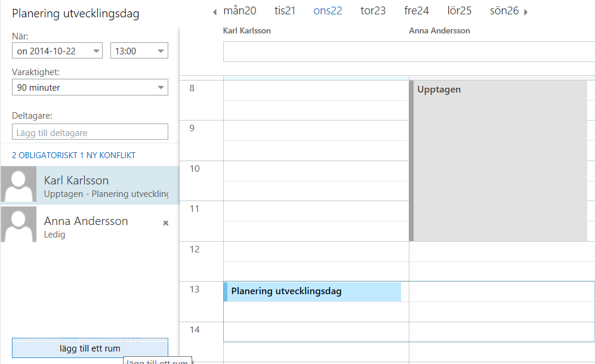This screenshot has height=364, width=595.
Task: Switch to tis21 day
Action: 285,11
